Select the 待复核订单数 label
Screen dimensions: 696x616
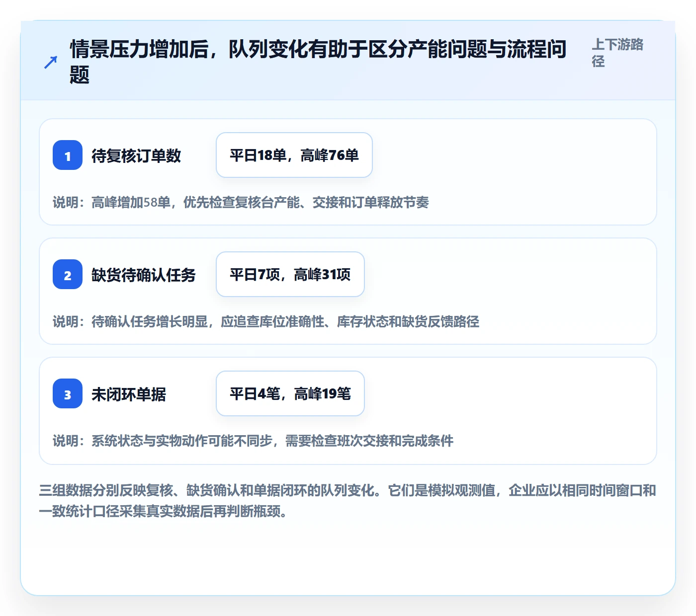point(136,155)
